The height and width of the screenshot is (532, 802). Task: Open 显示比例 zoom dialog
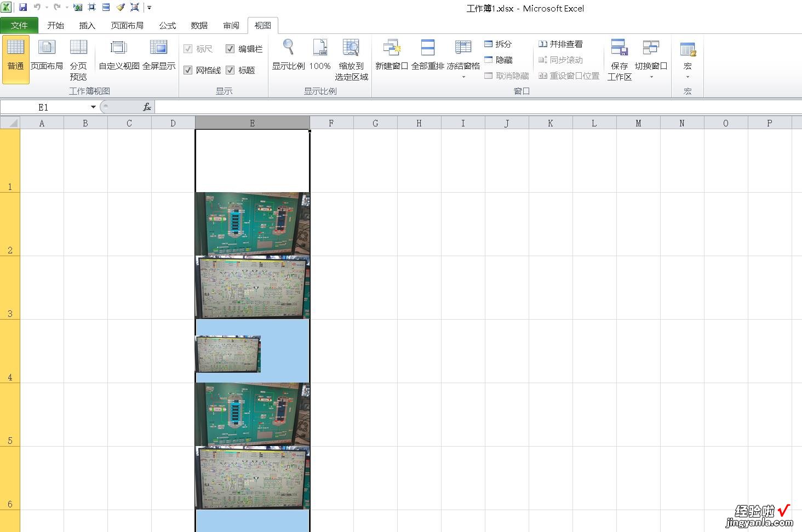click(288, 55)
